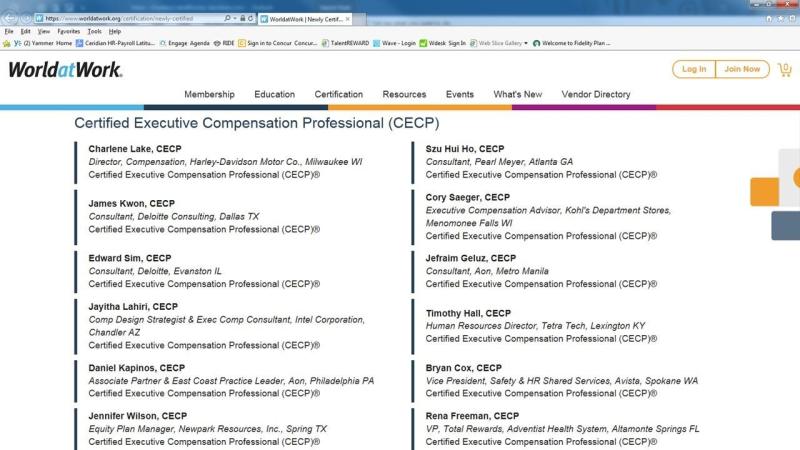Open the Edit menu
The height and width of the screenshot is (450, 800).
coord(26,32)
